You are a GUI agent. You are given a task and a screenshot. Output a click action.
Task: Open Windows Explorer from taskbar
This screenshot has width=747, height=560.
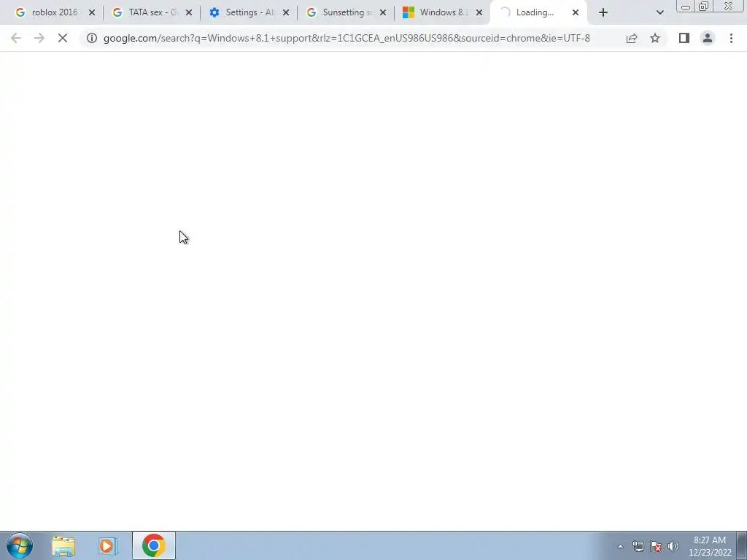tap(63, 545)
